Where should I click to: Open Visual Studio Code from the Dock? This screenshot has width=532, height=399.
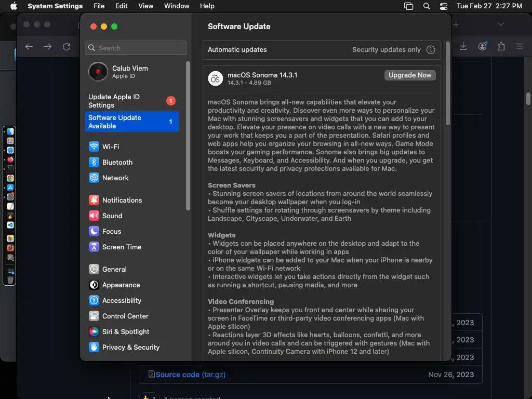10,225
